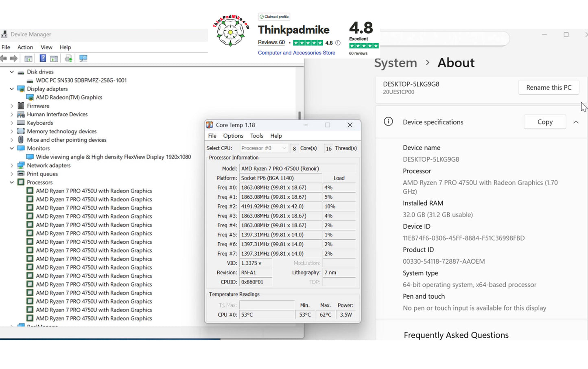Viewport: 588px width, 369px height.
Task: Expand the Firmware category
Action: [x=12, y=106]
